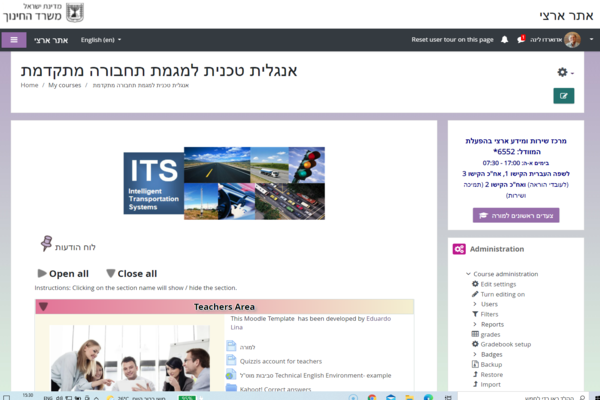The height and width of the screenshot is (400, 600).
Task: Click the teachers group photo thumbnail
Action: point(130,358)
